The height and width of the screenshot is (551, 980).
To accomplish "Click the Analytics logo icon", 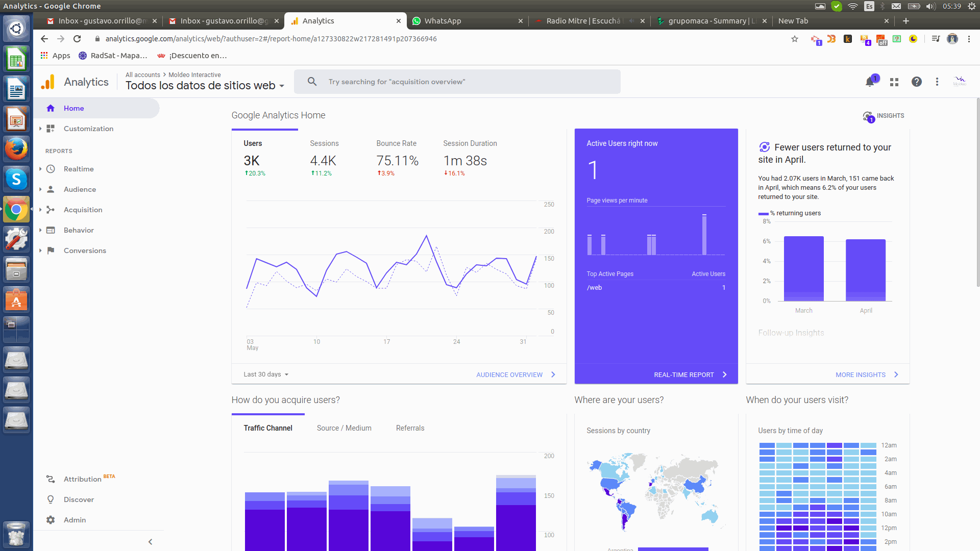I will click(48, 82).
